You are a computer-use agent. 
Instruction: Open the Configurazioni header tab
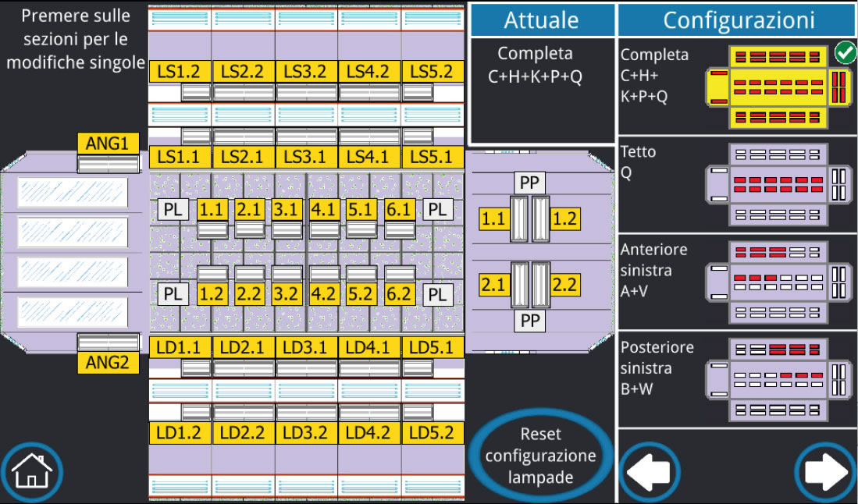point(737,20)
